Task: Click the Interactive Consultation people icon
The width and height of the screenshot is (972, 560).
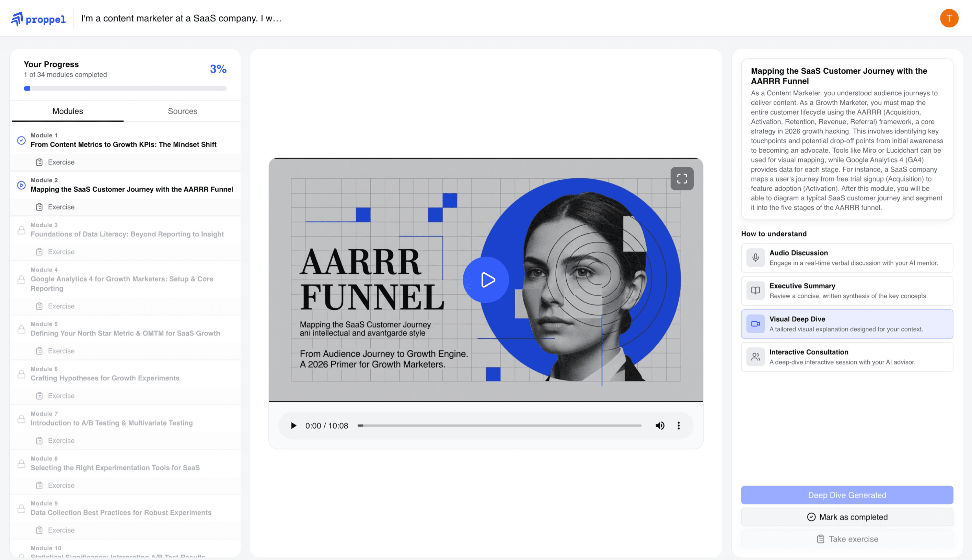Action: [755, 357]
